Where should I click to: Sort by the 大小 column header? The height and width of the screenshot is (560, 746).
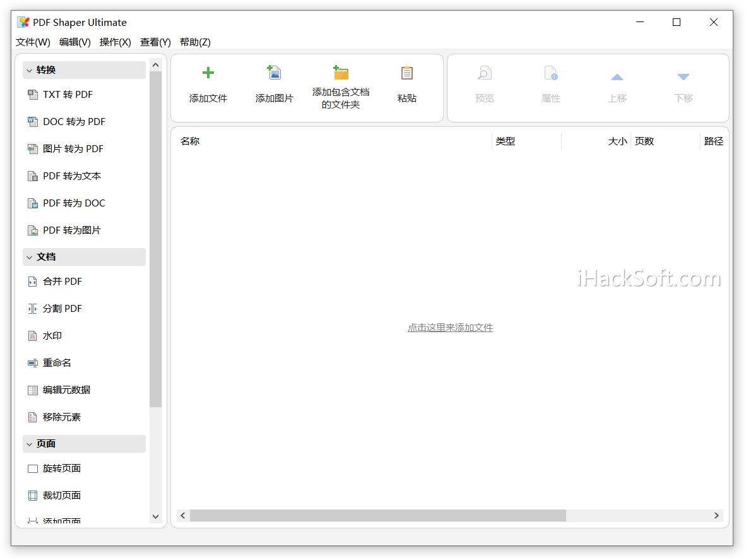pos(596,141)
